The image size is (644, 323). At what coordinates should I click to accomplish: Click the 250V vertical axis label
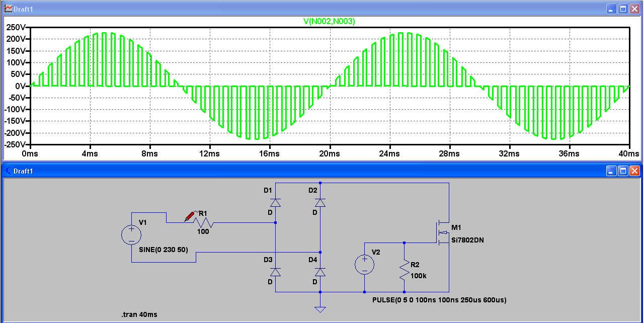pos(16,27)
